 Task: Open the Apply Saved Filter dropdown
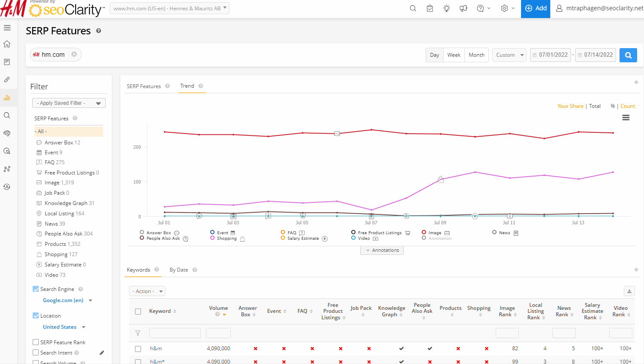tap(69, 103)
